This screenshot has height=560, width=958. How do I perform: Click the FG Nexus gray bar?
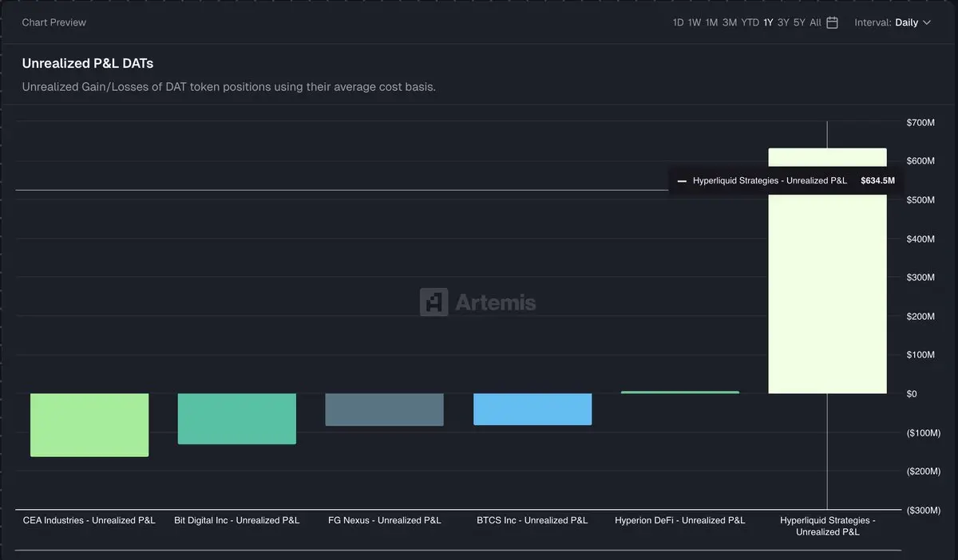point(385,409)
